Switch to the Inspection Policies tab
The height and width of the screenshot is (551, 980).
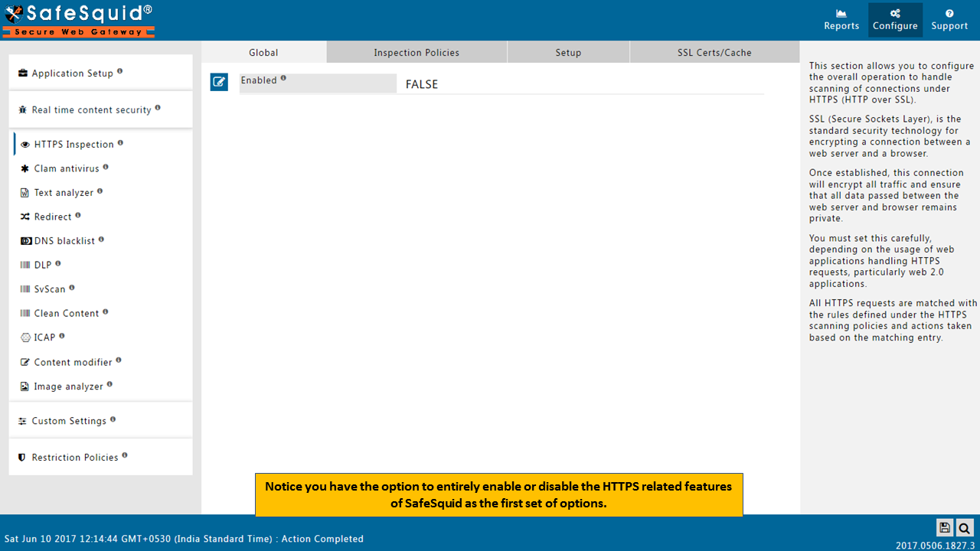pyautogui.click(x=416, y=53)
